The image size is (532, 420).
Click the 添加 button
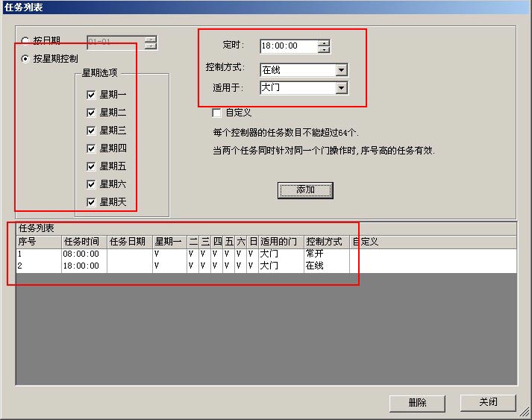point(305,190)
